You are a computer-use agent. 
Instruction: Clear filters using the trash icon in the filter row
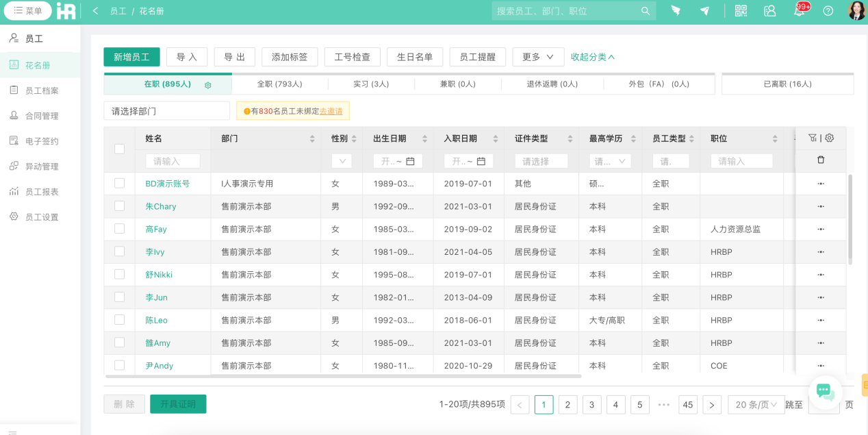[x=819, y=160]
